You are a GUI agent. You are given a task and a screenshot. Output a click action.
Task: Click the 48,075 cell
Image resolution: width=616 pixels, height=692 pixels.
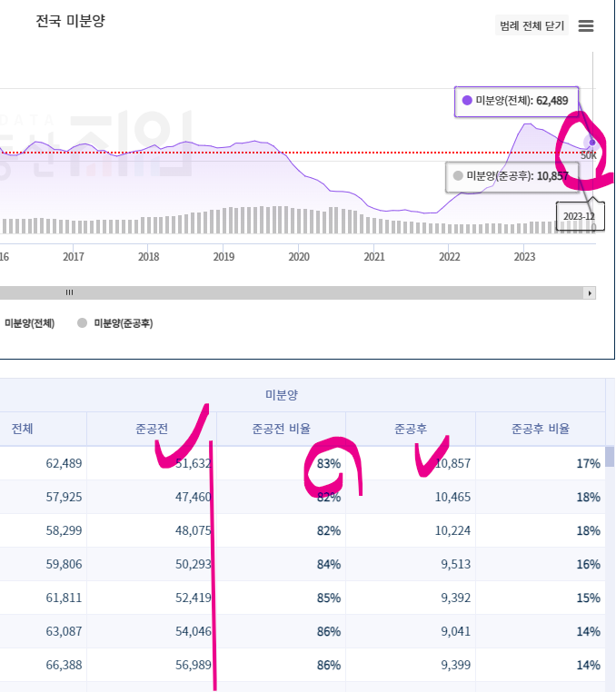[x=194, y=530]
